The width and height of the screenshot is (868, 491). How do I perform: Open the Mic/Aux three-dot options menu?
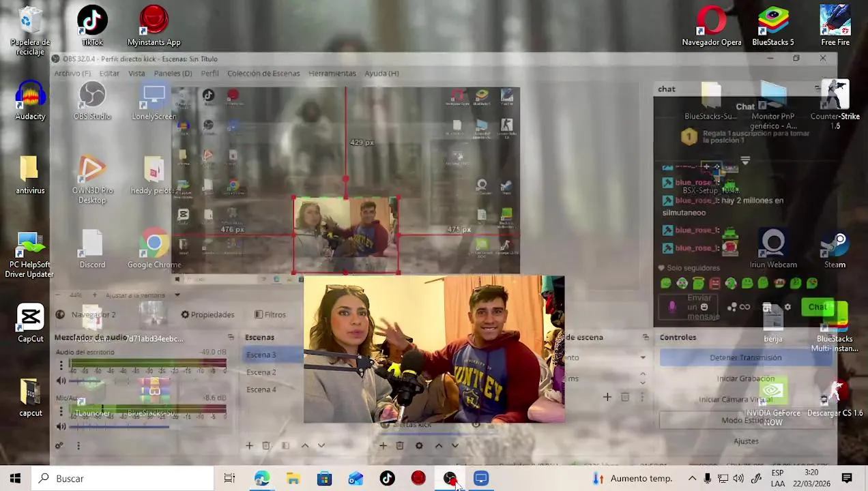pos(61,412)
